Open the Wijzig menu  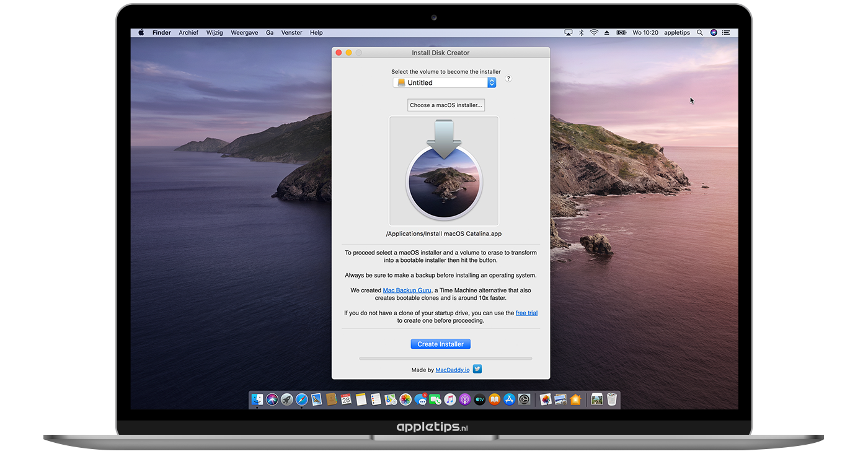point(215,33)
